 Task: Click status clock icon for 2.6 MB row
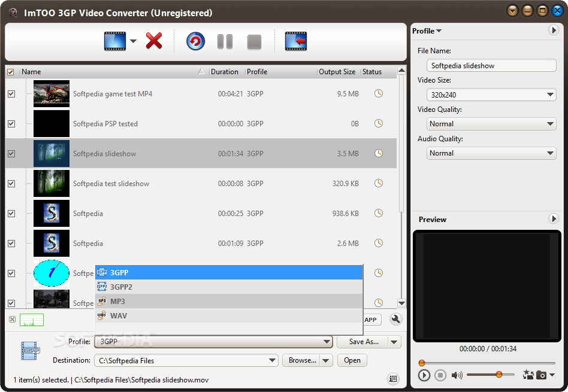(379, 243)
